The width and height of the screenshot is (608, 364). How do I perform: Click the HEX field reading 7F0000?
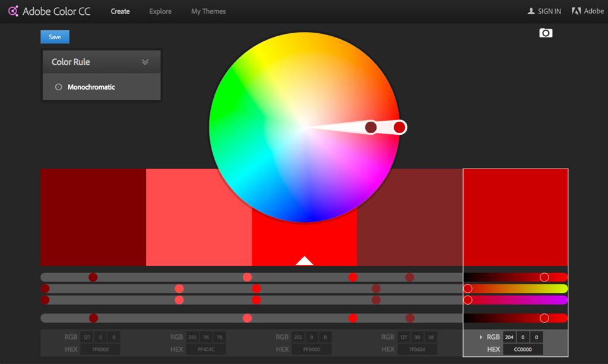click(x=100, y=349)
